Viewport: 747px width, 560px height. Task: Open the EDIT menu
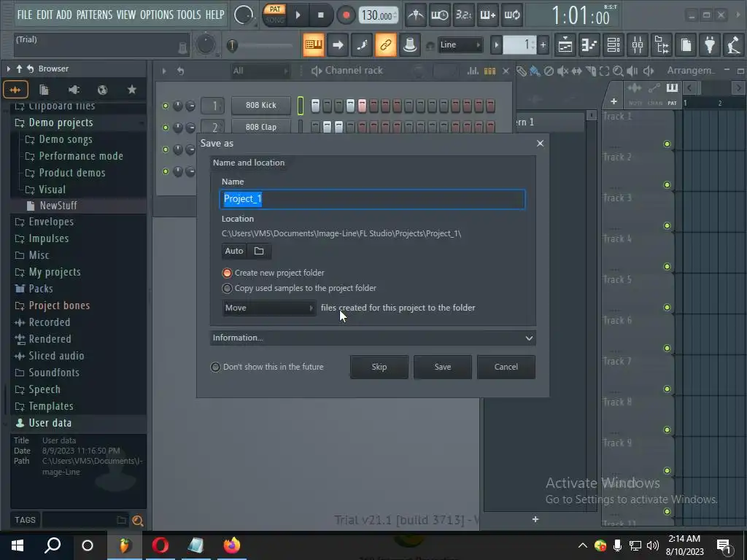pos(44,15)
